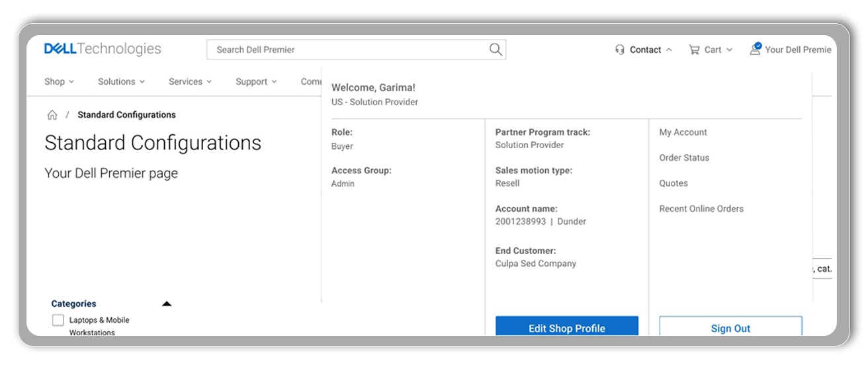This screenshot has width=868, height=373.
Task: Click the Sign Out button
Action: tap(730, 327)
